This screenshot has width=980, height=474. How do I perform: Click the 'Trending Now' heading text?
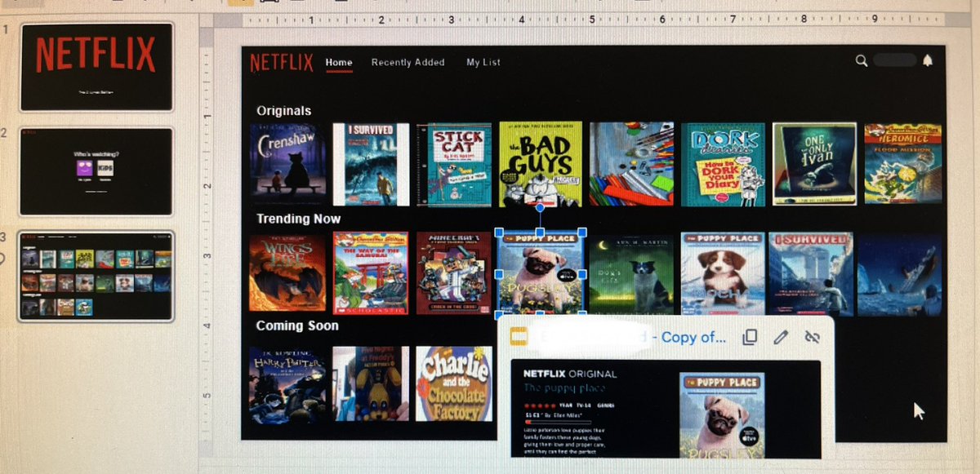click(298, 219)
